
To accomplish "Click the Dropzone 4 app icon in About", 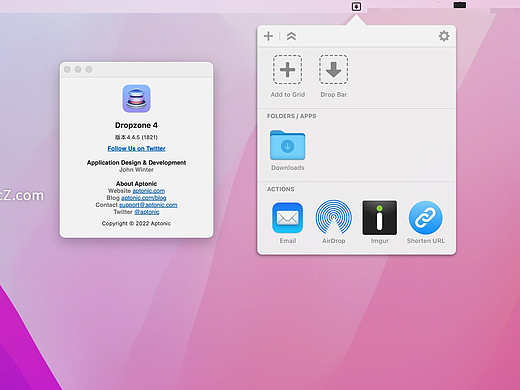I will click(136, 99).
